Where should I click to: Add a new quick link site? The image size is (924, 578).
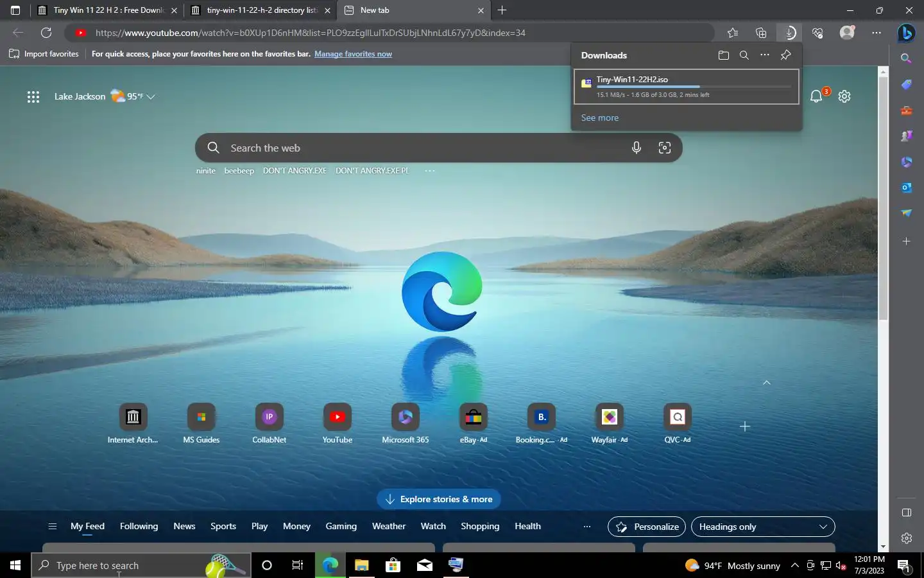coord(744,426)
